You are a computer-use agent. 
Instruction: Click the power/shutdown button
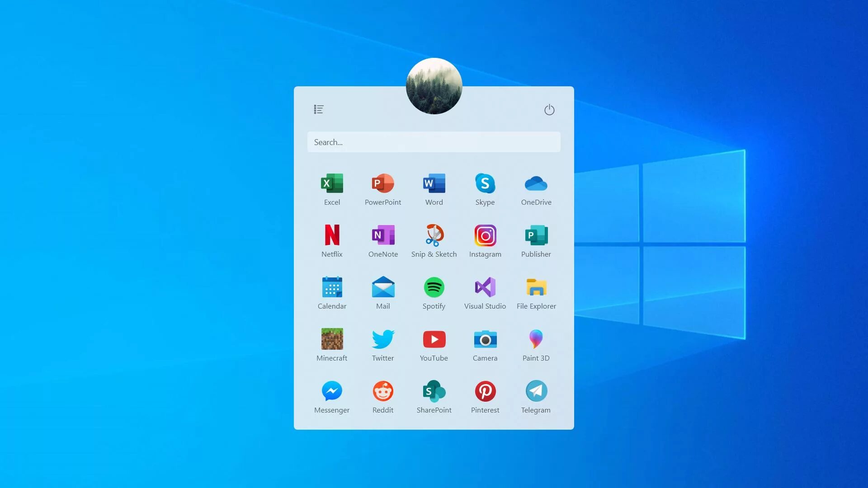548,110
